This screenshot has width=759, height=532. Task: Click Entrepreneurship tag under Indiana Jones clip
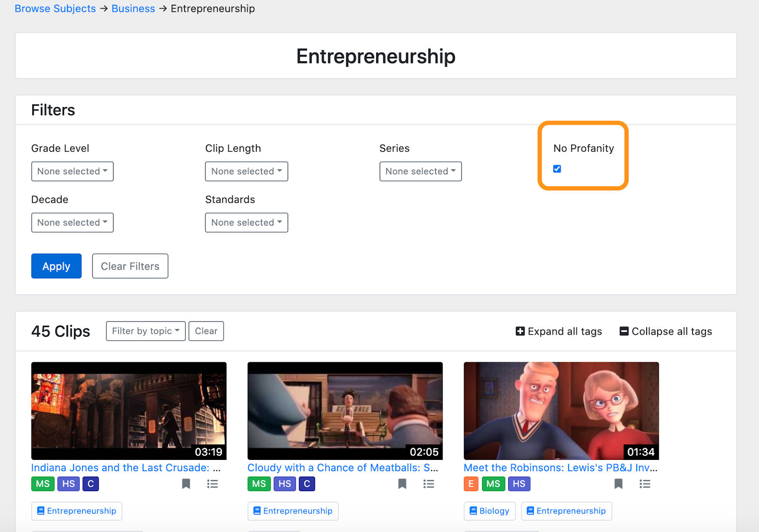coord(77,511)
